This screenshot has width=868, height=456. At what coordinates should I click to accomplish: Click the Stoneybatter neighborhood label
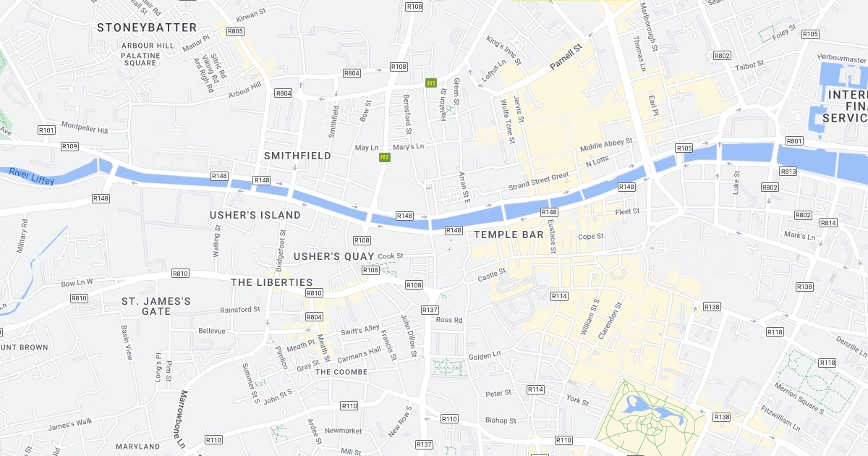147,28
